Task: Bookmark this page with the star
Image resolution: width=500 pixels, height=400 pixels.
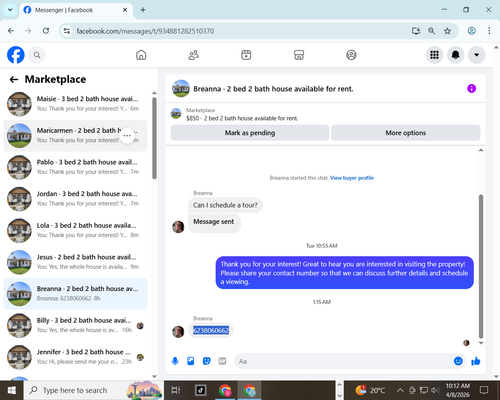Action: point(447,31)
